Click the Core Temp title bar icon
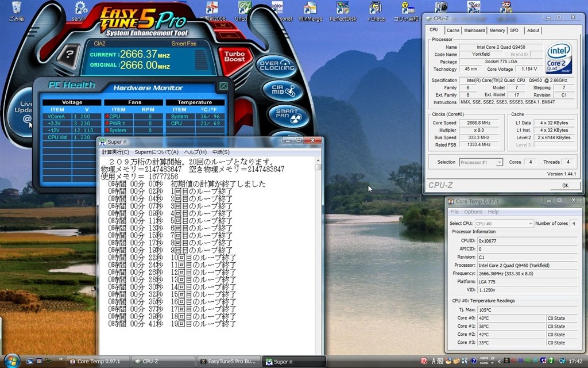Viewport: 588px width, 368px height. [451, 202]
